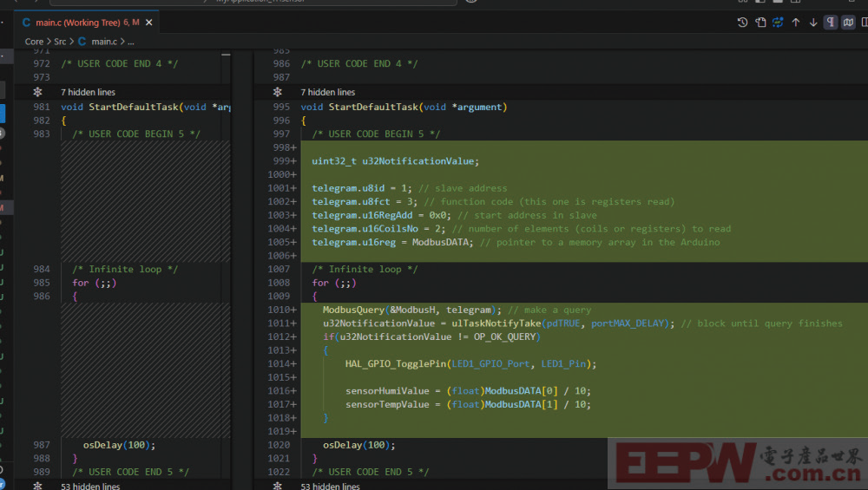Expand 7 hidden lines icon in right pane
This screenshot has width=868, height=490.
point(278,92)
